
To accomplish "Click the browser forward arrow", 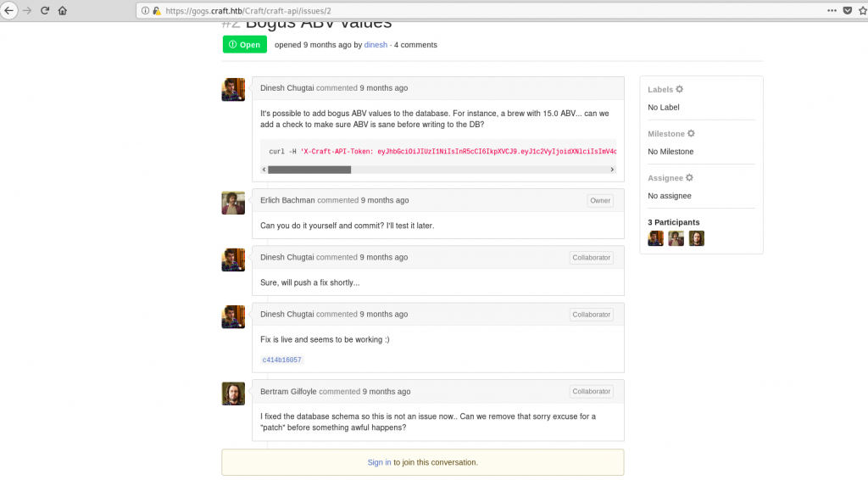I will [x=27, y=10].
